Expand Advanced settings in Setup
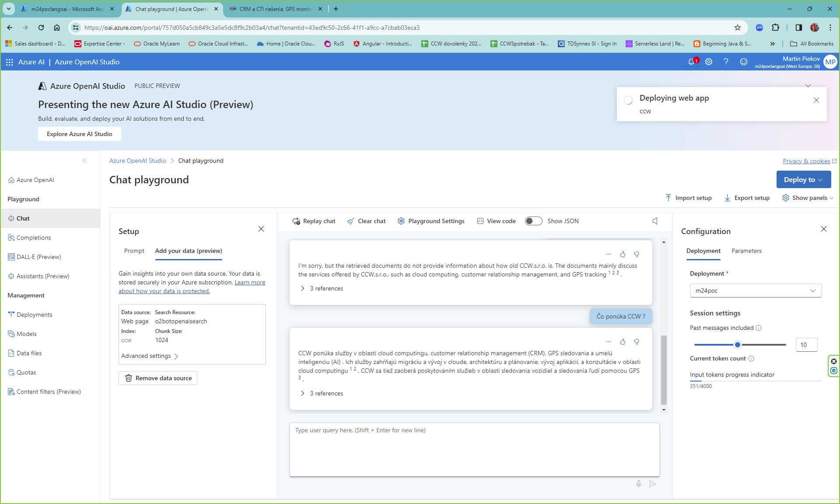 150,356
